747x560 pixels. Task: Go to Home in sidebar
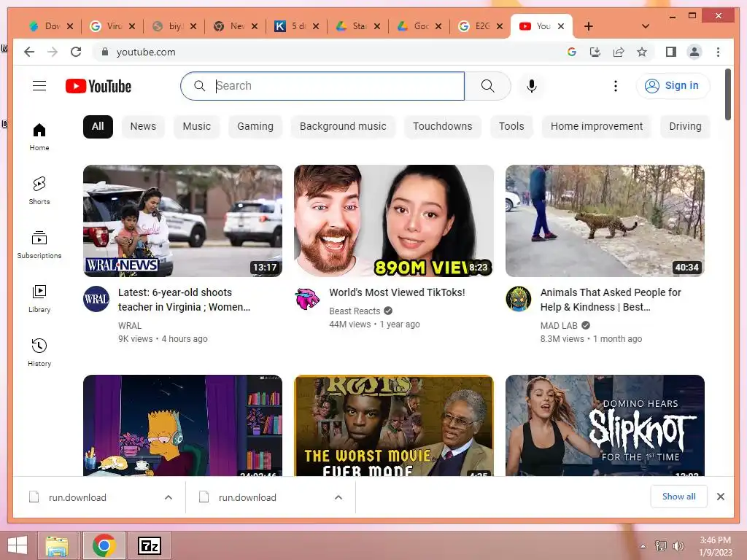(x=39, y=136)
